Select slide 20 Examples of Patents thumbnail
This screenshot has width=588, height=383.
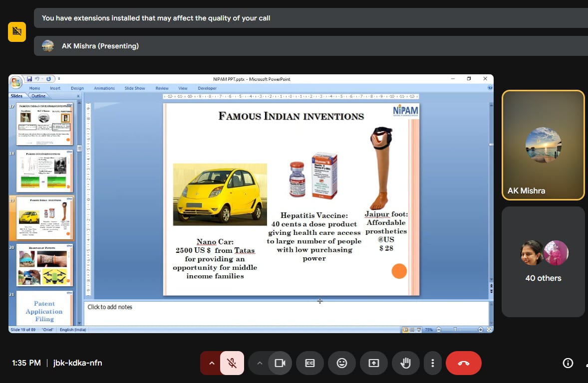point(44,265)
